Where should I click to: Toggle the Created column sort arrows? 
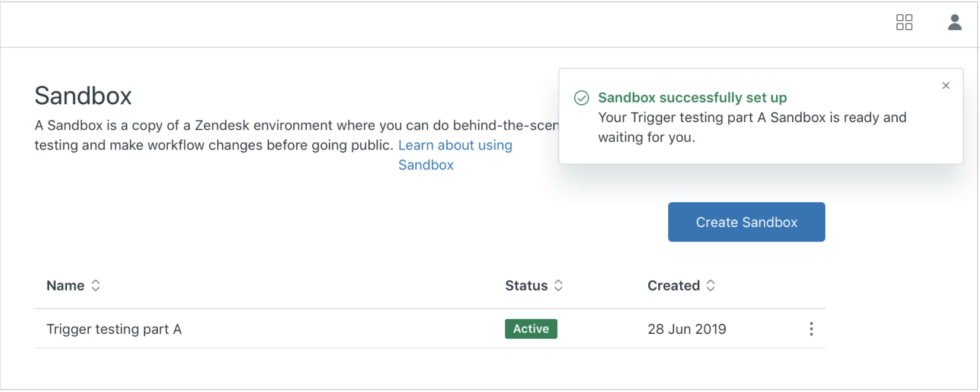(710, 285)
